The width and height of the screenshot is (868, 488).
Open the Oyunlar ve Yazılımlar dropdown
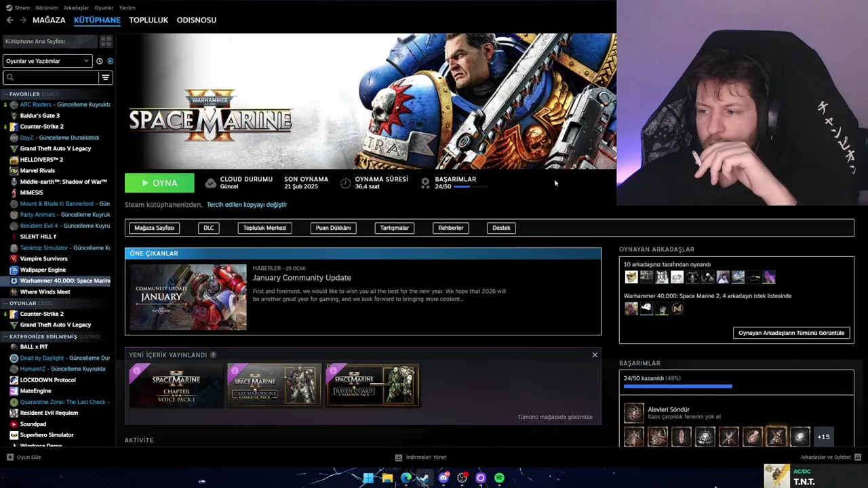(47, 61)
